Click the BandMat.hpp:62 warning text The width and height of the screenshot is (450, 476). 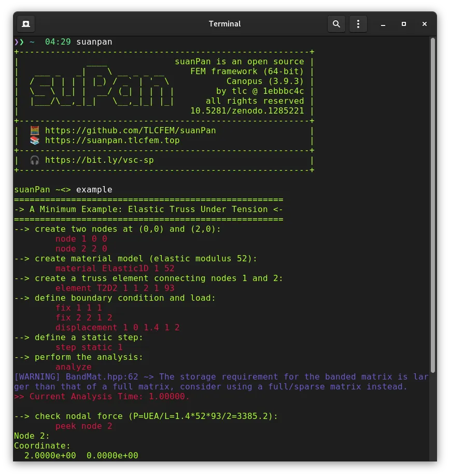coord(102,377)
